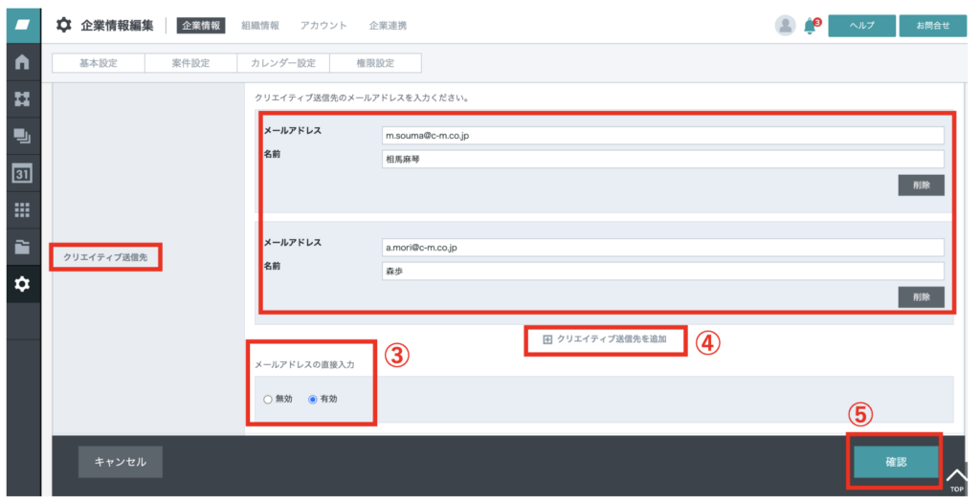Image resolution: width=980 pixels, height=501 pixels.
Task: Open the home icon in sidebar
Action: (23, 62)
